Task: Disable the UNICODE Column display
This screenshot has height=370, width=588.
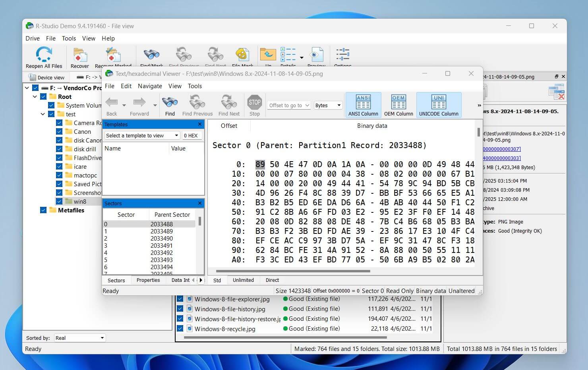Action: click(x=439, y=104)
